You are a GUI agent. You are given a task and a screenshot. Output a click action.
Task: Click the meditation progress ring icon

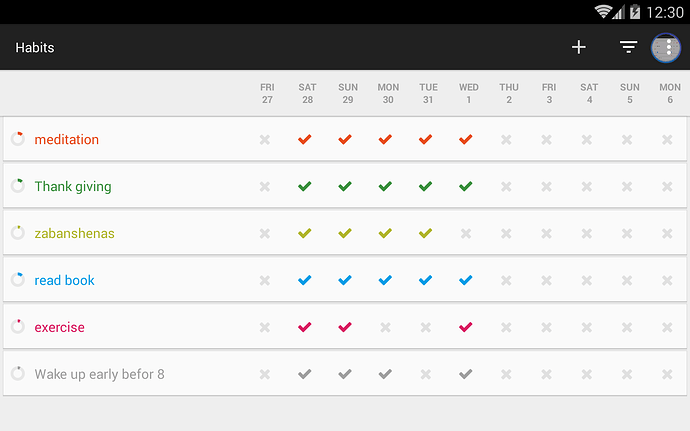(18, 139)
